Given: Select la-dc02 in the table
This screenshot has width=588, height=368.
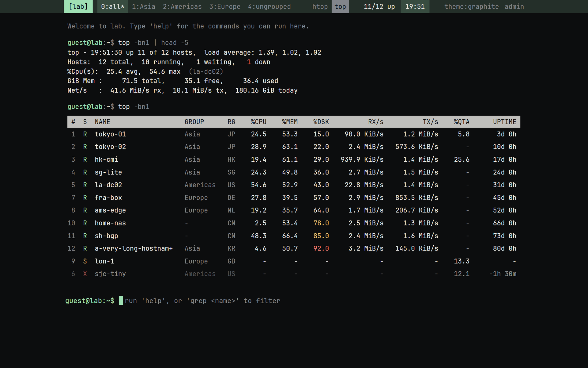Looking at the screenshot, I should click(x=108, y=185).
